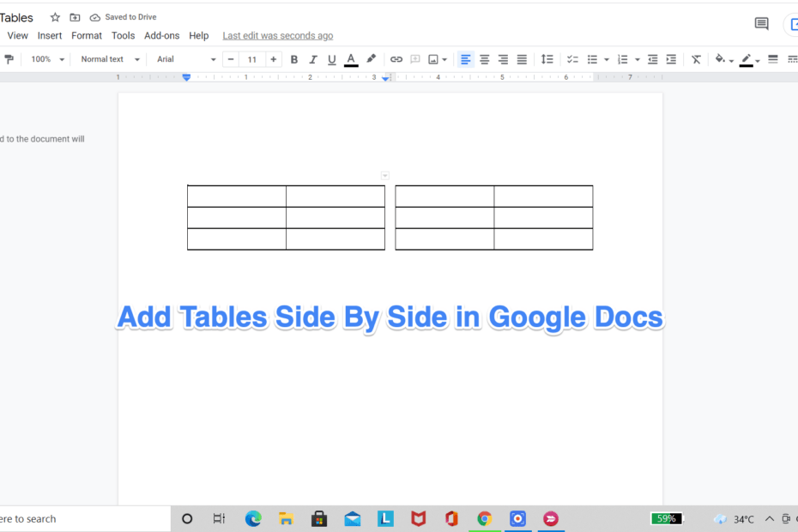This screenshot has width=798, height=532.
Task: Increase the font size with plus
Action: point(274,59)
